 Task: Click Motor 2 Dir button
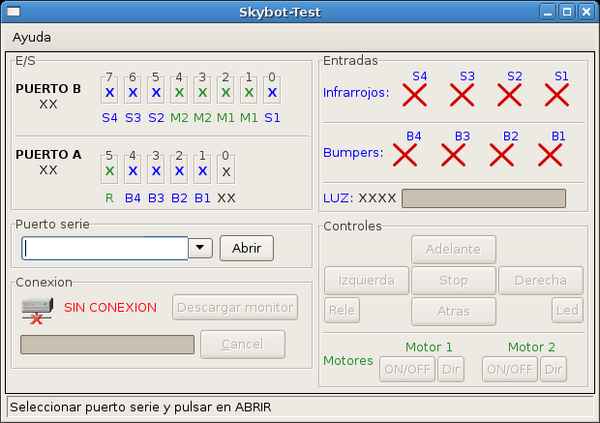pyautogui.click(x=553, y=369)
